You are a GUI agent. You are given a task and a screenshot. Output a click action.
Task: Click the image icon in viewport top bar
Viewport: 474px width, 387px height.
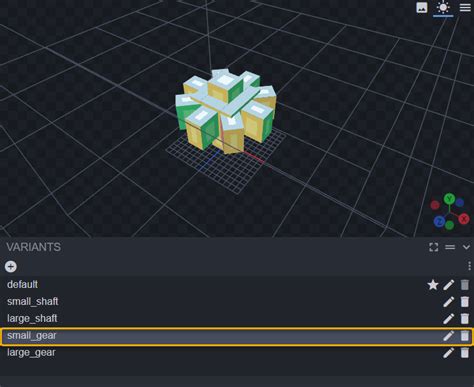422,7
